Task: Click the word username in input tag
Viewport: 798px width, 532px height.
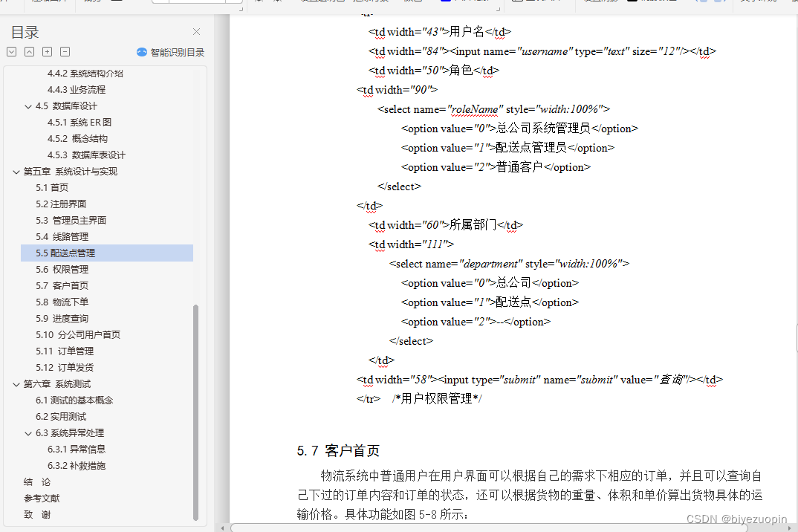Action: (544, 51)
